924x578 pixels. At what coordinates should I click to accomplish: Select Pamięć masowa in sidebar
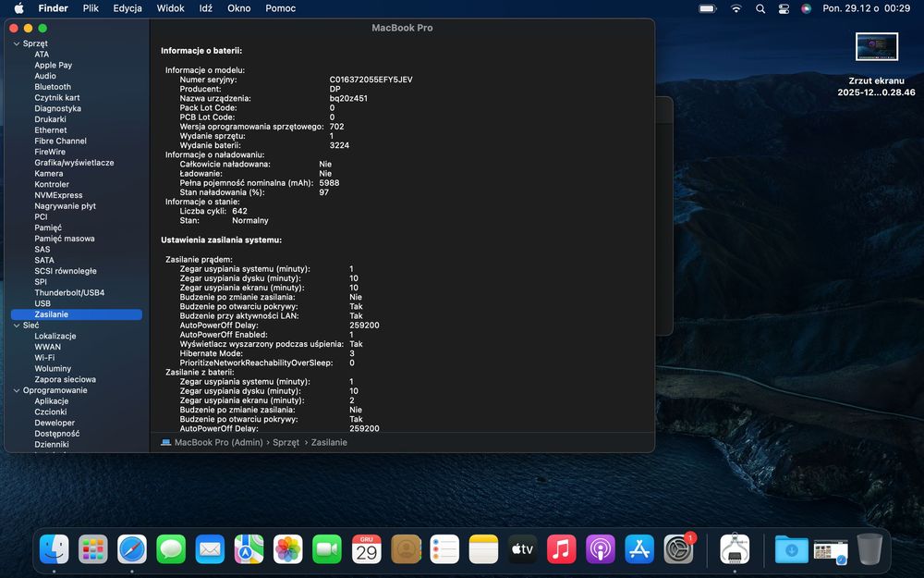(x=65, y=239)
